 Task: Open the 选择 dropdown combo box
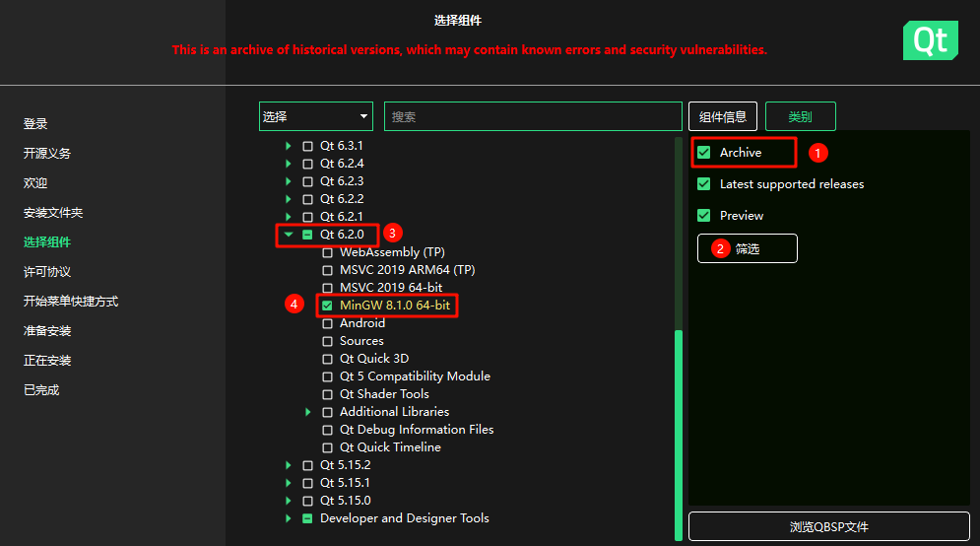pos(315,116)
